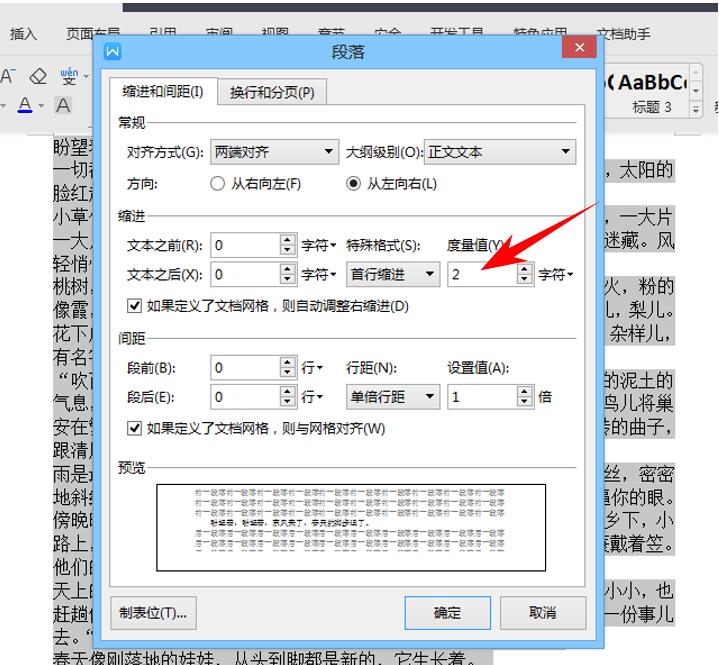Image resolution: width=719 pixels, height=665 pixels.
Task: Decrease the 文本之后 value with down arrow
Action: coord(287,280)
